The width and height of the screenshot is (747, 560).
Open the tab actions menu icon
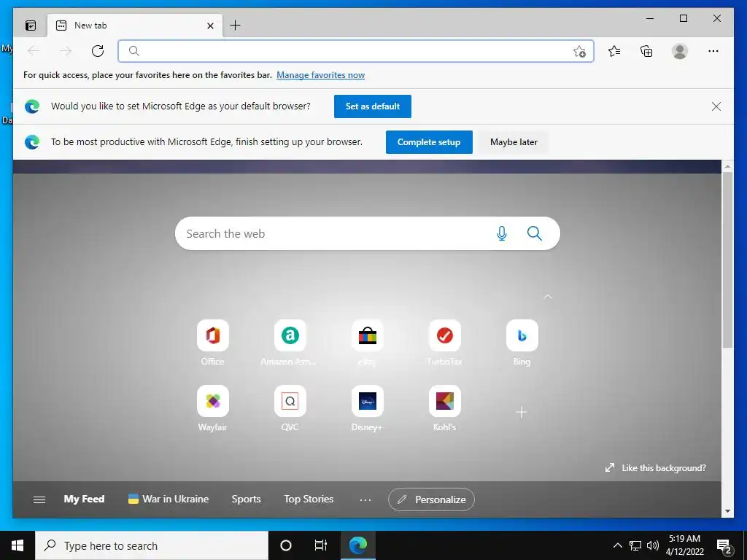coord(31,26)
